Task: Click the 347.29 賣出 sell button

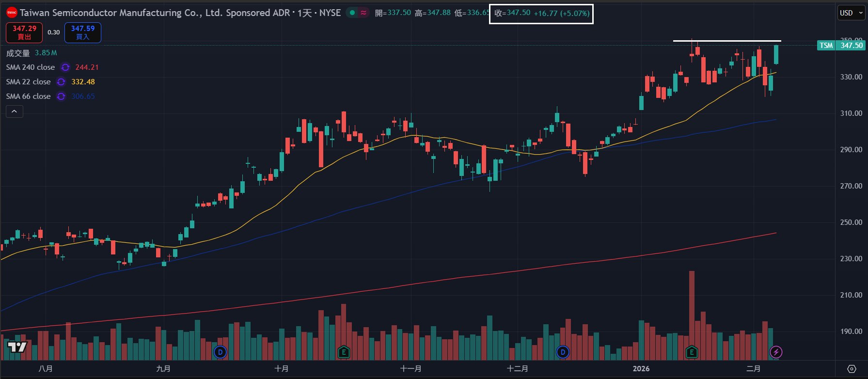Action: 24,32
